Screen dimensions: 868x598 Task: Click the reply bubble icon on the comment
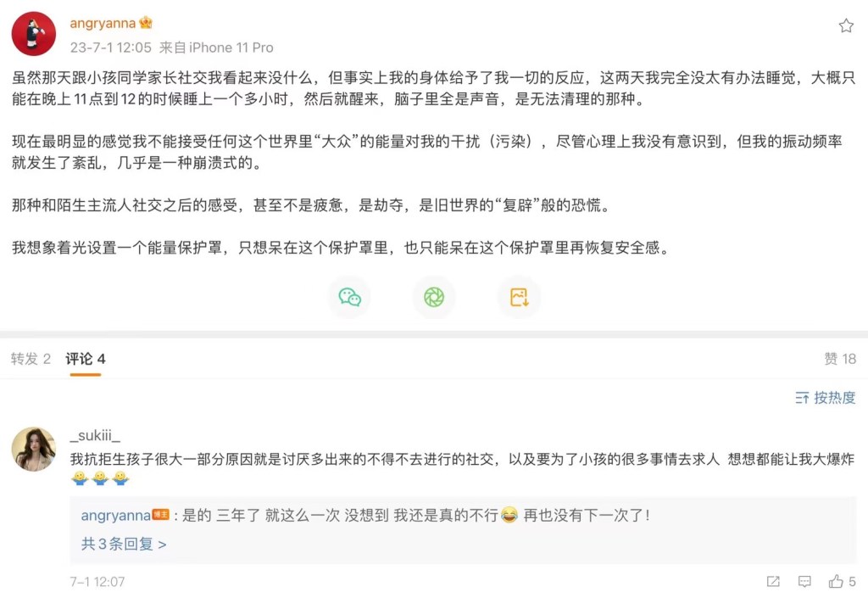(x=804, y=582)
